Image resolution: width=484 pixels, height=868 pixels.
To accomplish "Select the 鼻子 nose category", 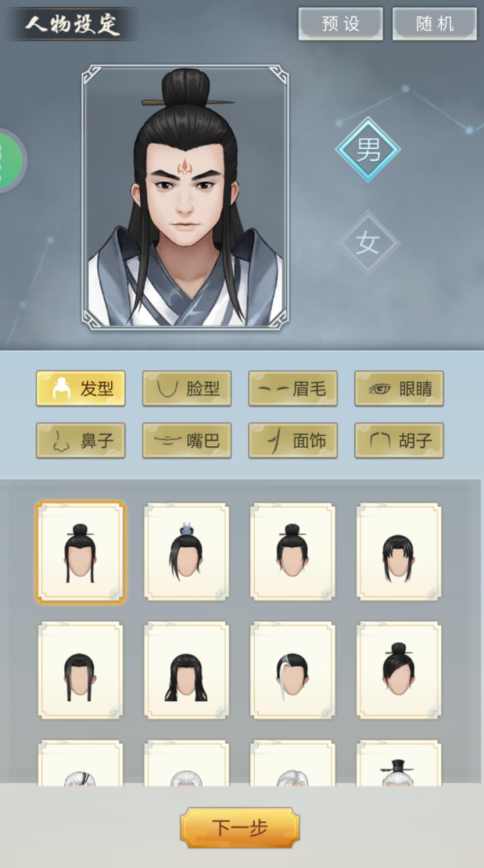I will click(81, 441).
